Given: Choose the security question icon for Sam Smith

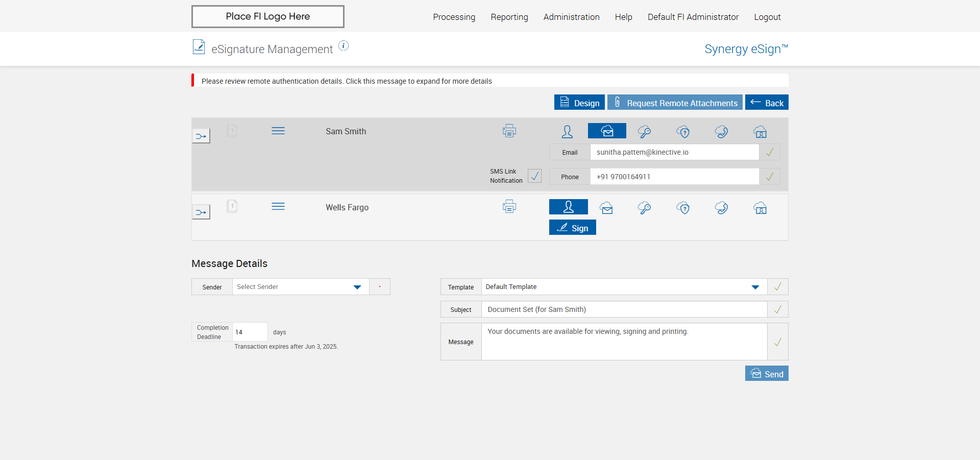Looking at the screenshot, I should click(683, 132).
